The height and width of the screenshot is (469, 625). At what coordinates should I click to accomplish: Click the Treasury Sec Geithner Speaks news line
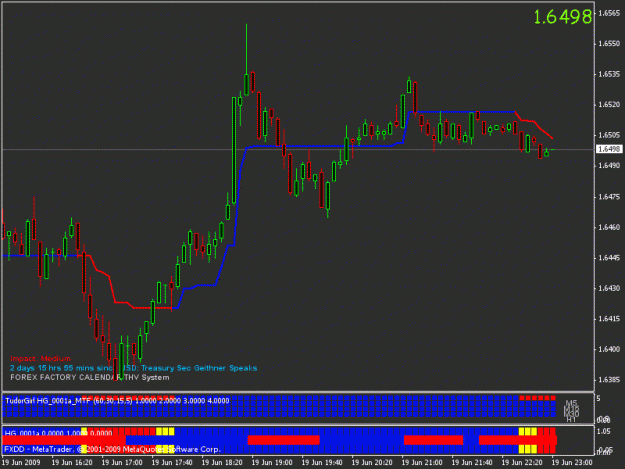(x=134, y=368)
